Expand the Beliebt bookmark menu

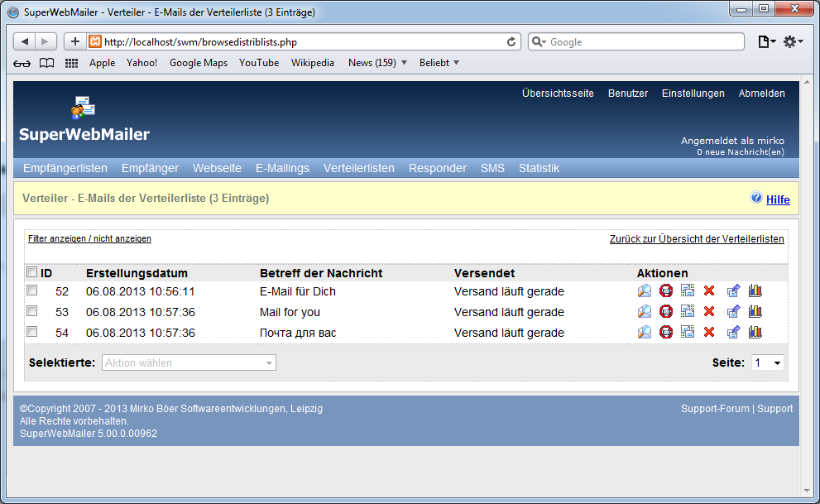coord(439,63)
